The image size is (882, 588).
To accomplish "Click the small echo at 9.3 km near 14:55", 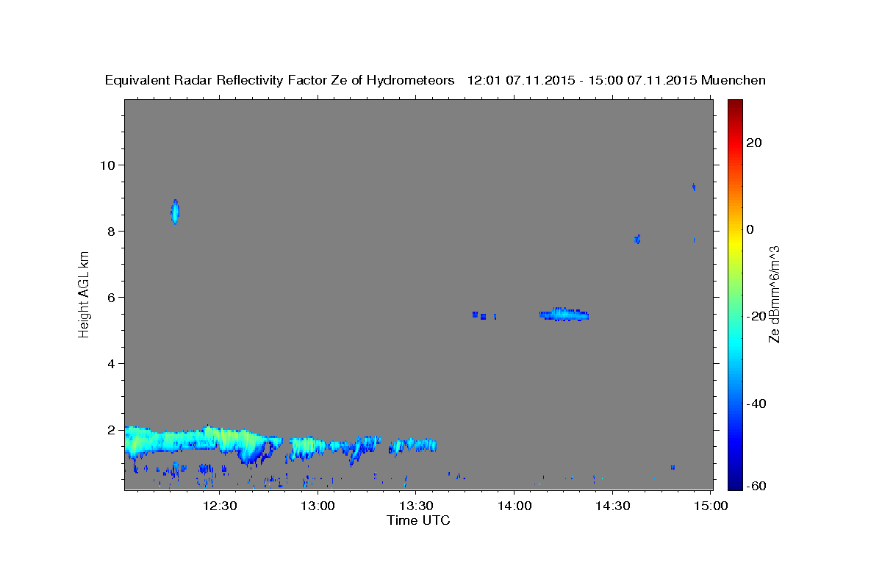I will pos(694,187).
